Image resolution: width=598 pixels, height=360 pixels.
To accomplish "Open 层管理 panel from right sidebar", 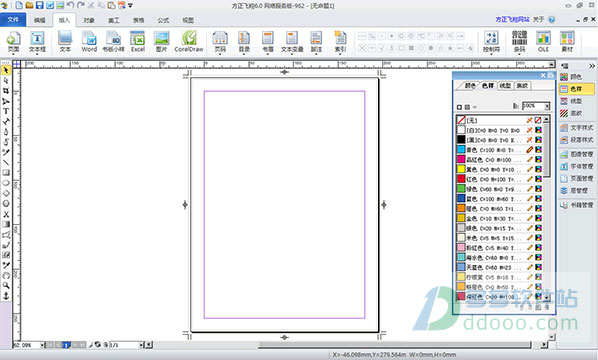I will 576,191.
